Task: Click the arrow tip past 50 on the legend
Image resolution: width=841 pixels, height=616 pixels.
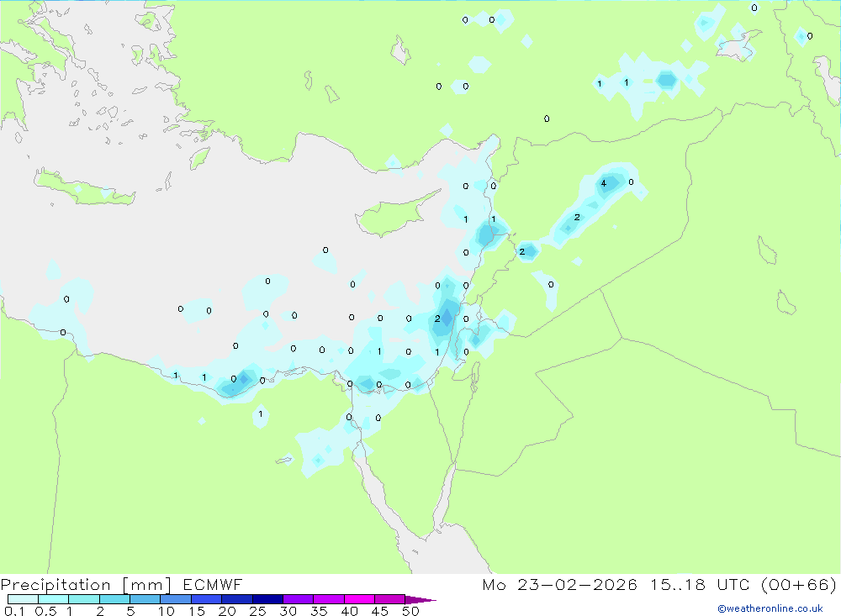Action: 421,599
